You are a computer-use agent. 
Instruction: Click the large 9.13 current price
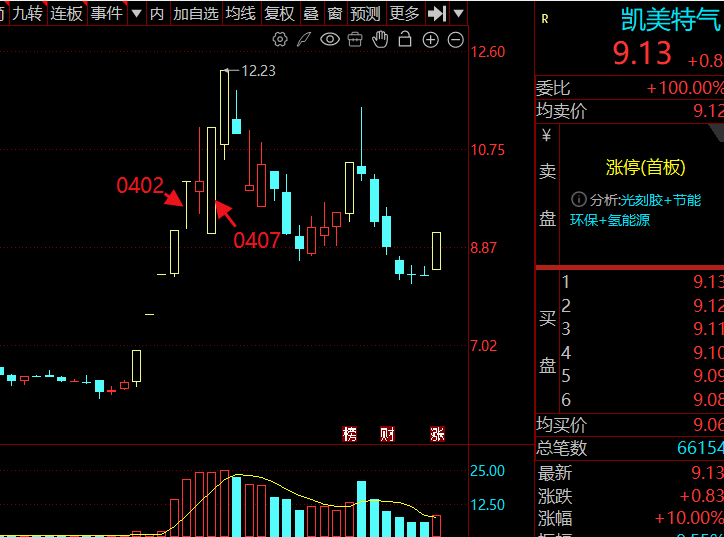(642, 53)
